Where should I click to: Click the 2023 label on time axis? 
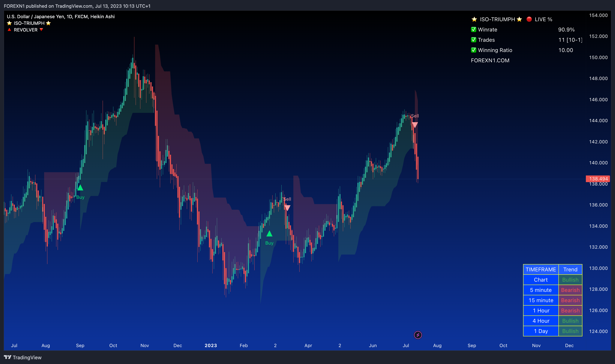(x=210, y=345)
